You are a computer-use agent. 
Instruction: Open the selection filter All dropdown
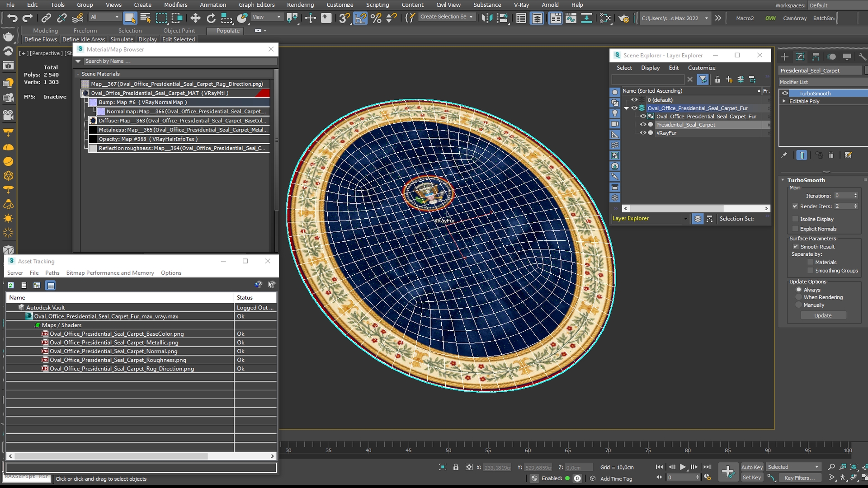(104, 17)
